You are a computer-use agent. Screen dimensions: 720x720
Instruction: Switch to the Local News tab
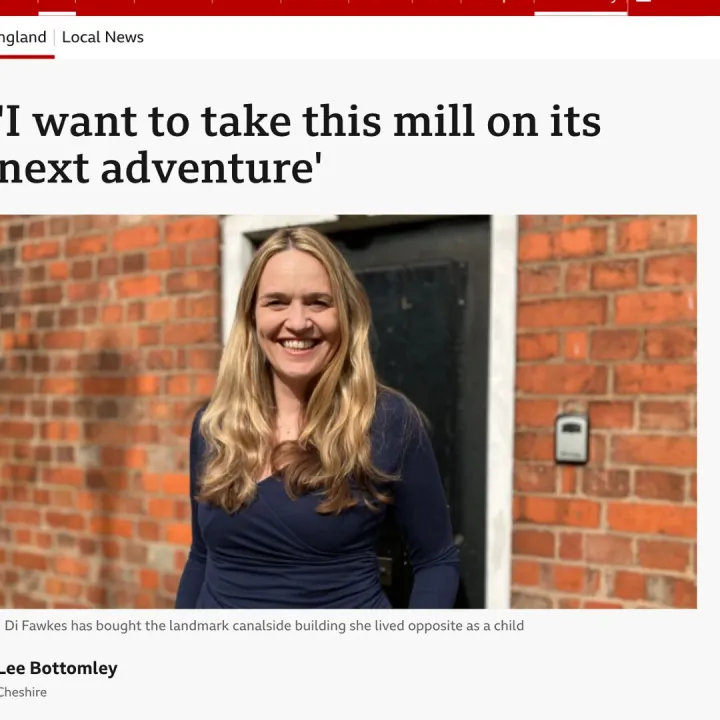point(102,37)
